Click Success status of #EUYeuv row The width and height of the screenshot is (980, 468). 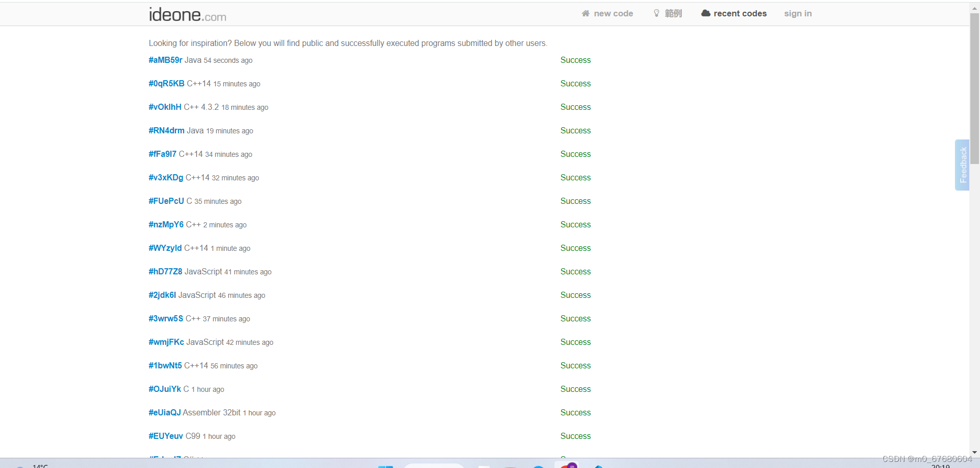coord(575,436)
